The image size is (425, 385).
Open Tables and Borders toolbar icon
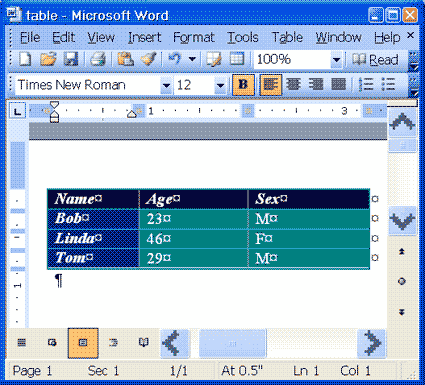(x=213, y=59)
